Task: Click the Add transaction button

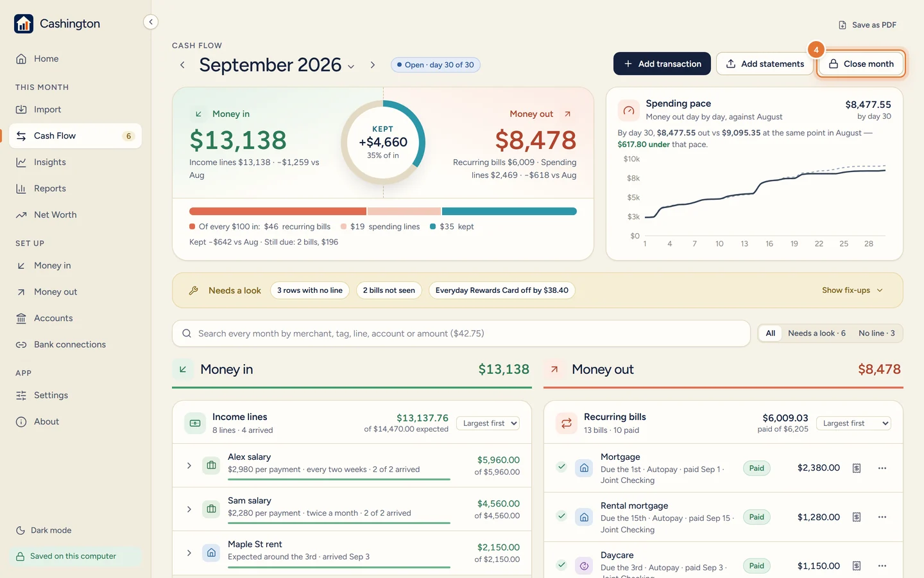Action: click(x=662, y=64)
